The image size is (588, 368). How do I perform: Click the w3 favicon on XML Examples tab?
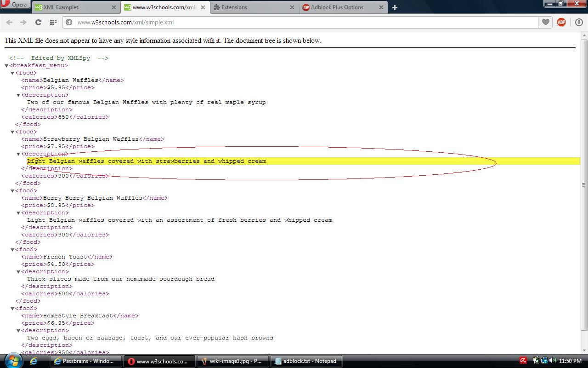point(39,7)
